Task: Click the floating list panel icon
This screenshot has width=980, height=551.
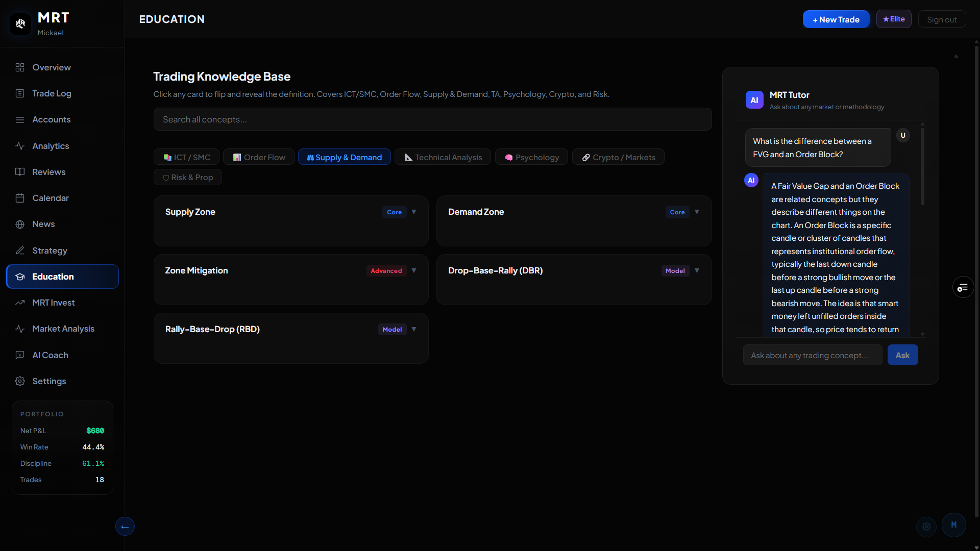Action: click(x=963, y=288)
